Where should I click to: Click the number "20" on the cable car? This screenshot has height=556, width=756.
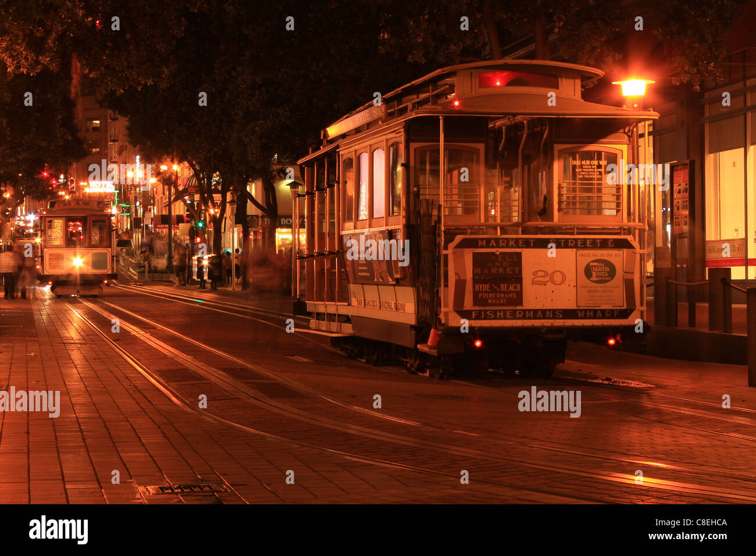click(x=548, y=277)
